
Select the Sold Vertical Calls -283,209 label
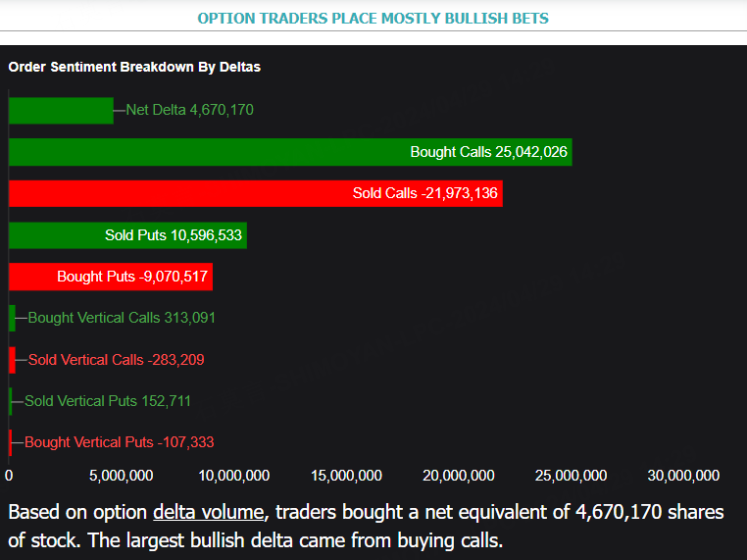tap(116, 360)
